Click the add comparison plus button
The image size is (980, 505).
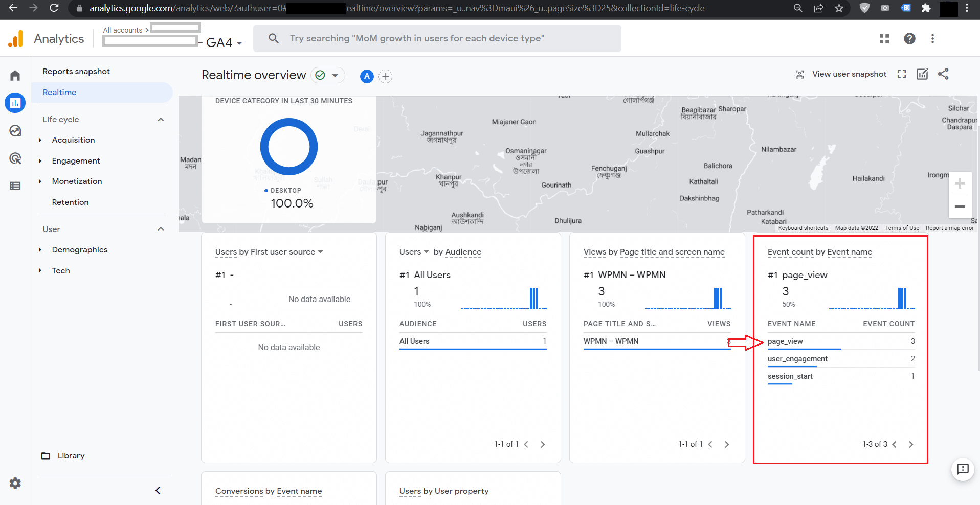(x=385, y=76)
